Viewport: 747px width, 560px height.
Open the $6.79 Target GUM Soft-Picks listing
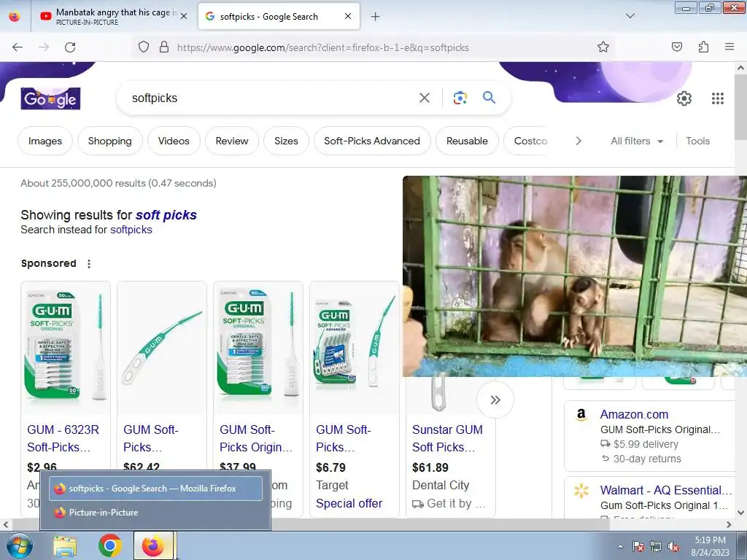(x=343, y=438)
